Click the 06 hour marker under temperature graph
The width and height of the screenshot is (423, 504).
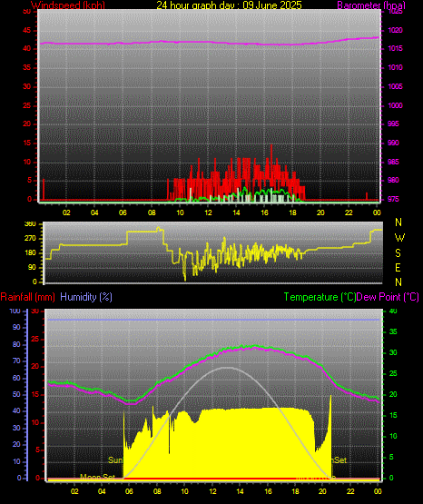pos(129,491)
